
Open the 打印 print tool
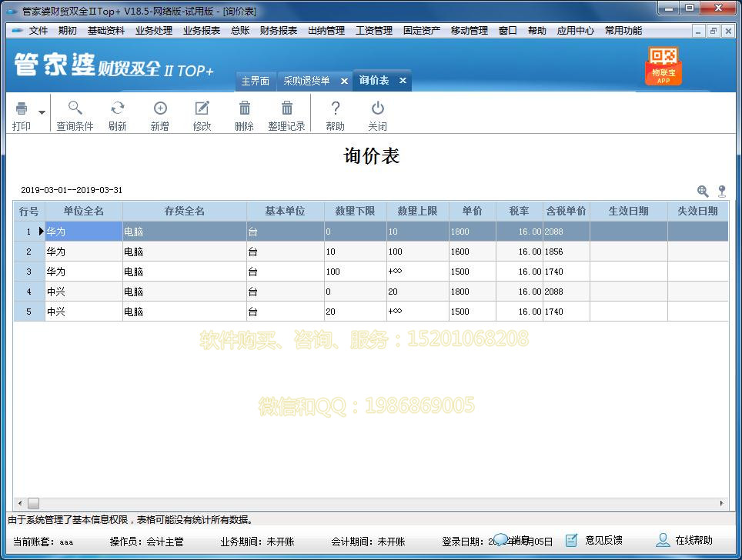pyautogui.click(x=22, y=115)
